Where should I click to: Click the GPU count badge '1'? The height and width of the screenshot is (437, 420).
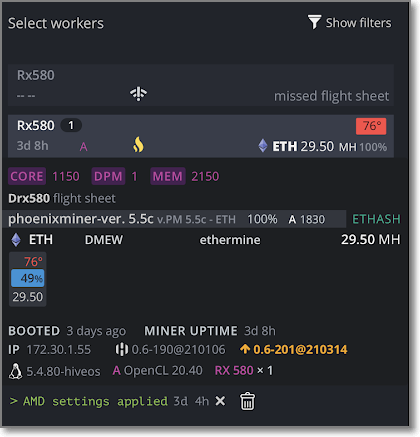(x=71, y=125)
